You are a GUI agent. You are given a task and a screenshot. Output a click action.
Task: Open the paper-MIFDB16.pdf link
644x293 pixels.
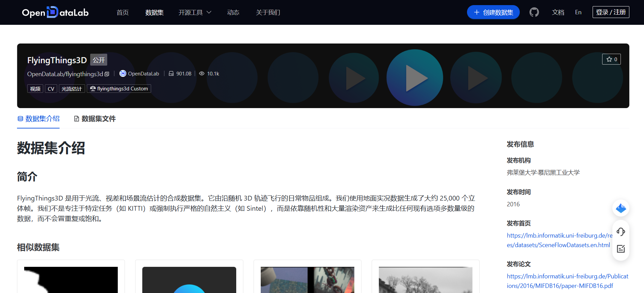tap(567, 281)
